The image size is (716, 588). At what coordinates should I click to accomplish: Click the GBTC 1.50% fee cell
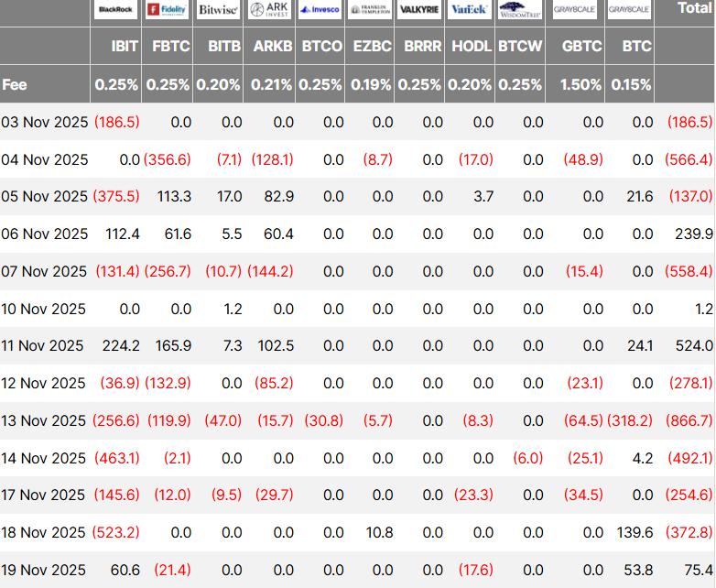point(581,84)
